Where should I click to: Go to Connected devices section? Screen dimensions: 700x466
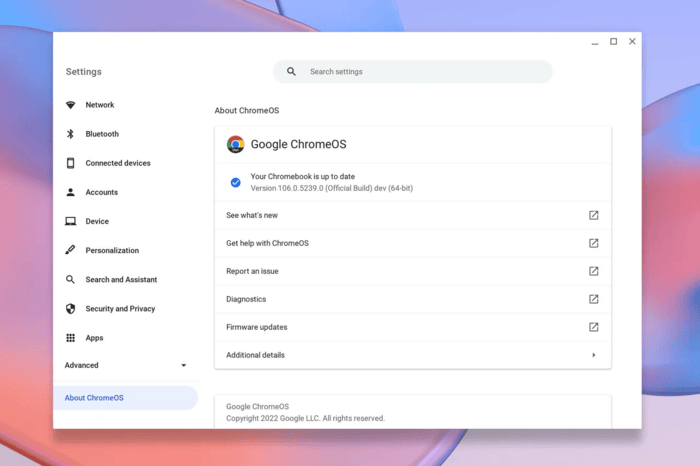118,163
